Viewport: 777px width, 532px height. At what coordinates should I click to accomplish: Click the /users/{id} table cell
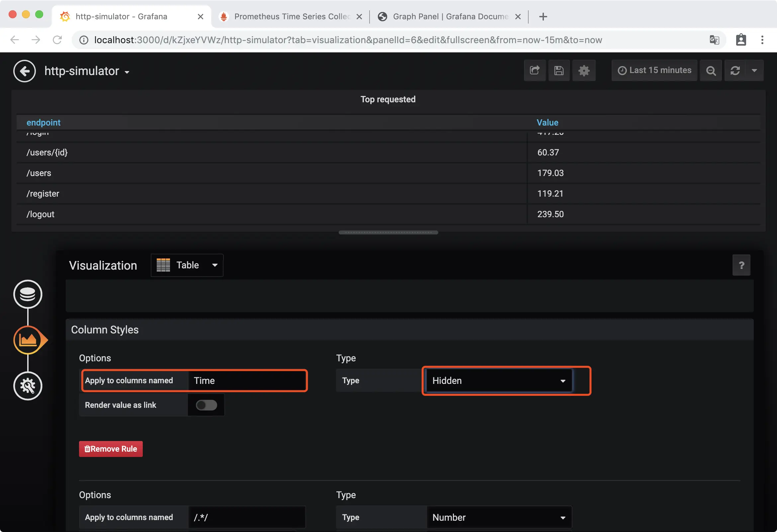click(x=272, y=152)
